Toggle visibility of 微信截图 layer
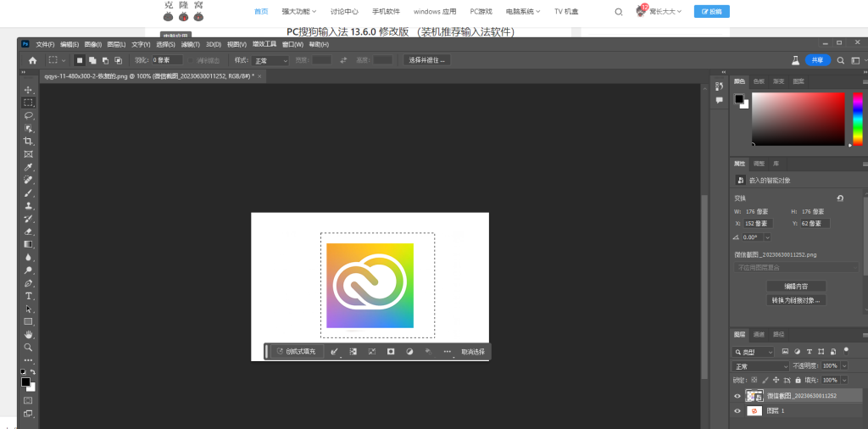The image size is (868, 429). tap(737, 396)
